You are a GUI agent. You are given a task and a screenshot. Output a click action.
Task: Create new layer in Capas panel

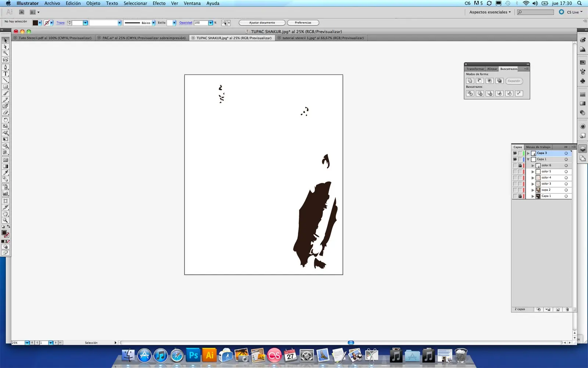click(557, 309)
